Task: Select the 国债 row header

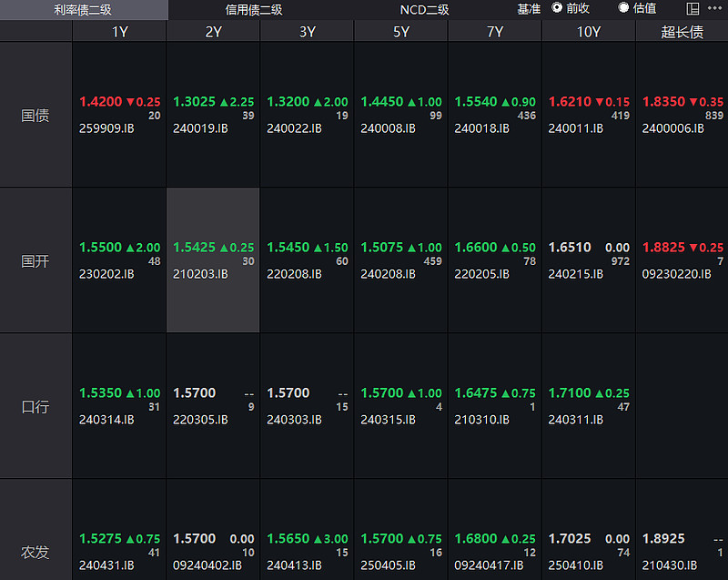Action: [x=35, y=116]
